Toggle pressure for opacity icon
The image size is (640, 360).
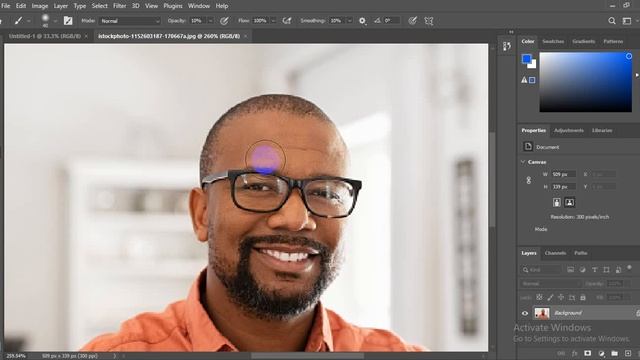[x=224, y=20]
